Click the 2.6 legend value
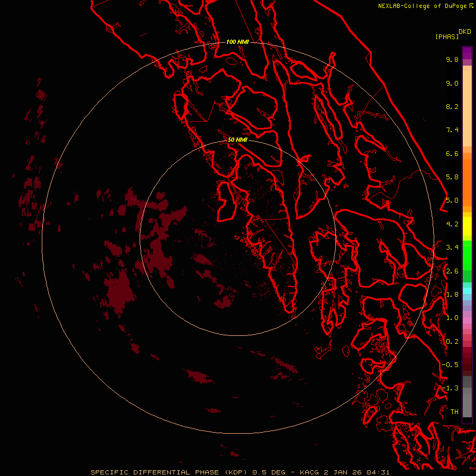This screenshot has height=476, width=476. coord(452,271)
